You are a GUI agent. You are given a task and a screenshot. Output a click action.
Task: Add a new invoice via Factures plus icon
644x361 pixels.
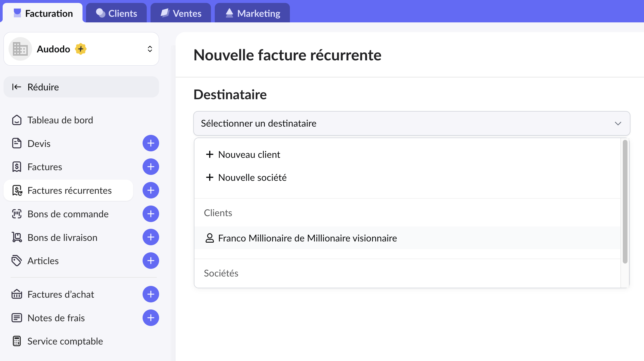pos(151,167)
